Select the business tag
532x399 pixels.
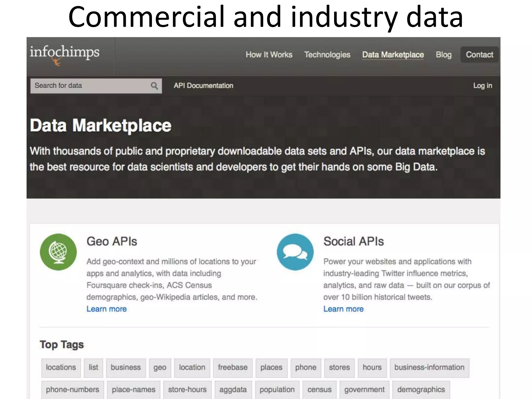126,368
